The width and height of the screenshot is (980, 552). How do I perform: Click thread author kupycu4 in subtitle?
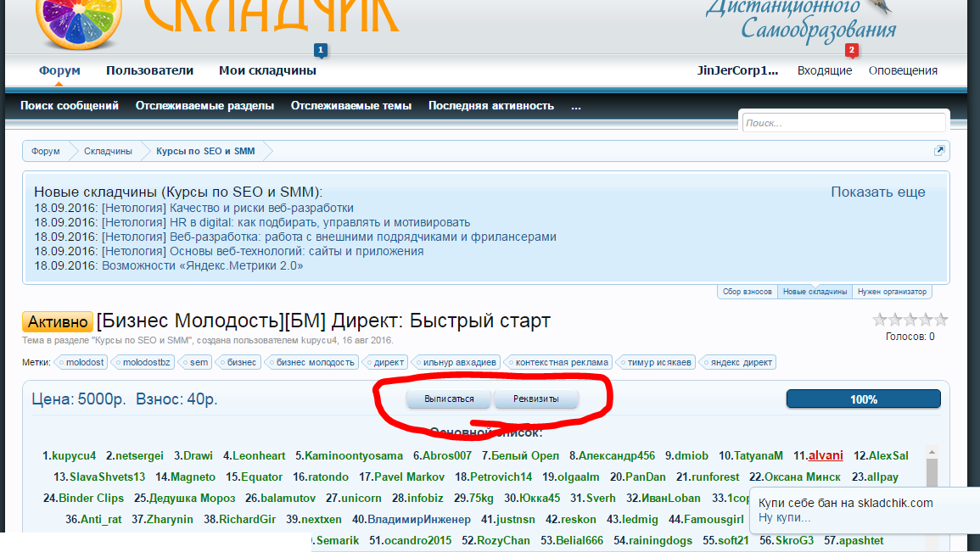(x=319, y=340)
